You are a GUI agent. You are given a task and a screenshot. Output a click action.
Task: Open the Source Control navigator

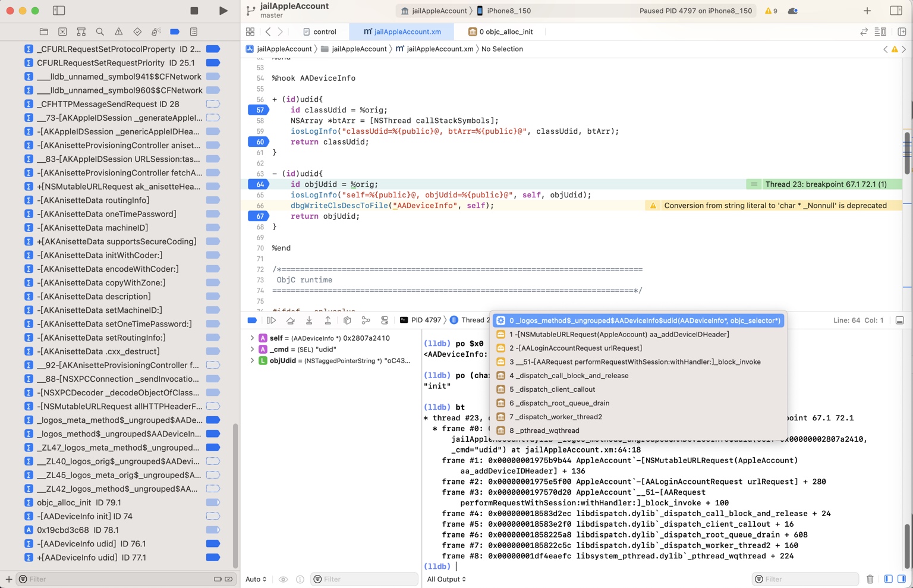(x=62, y=32)
